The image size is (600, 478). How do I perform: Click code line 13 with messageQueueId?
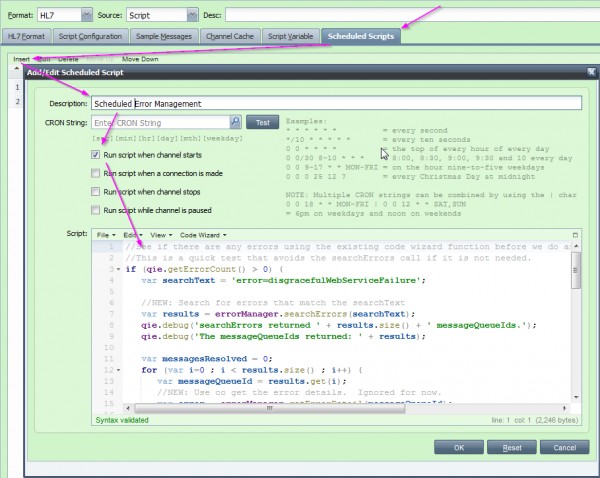click(252, 382)
